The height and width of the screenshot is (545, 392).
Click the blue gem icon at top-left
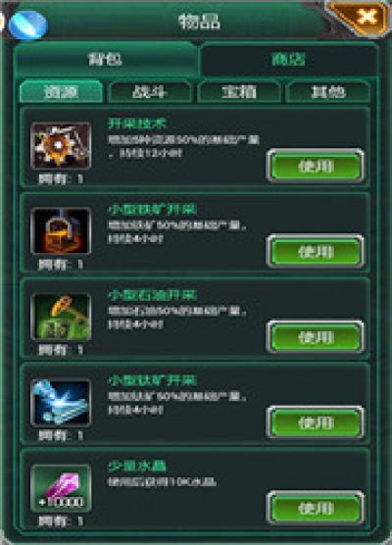click(27, 25)
